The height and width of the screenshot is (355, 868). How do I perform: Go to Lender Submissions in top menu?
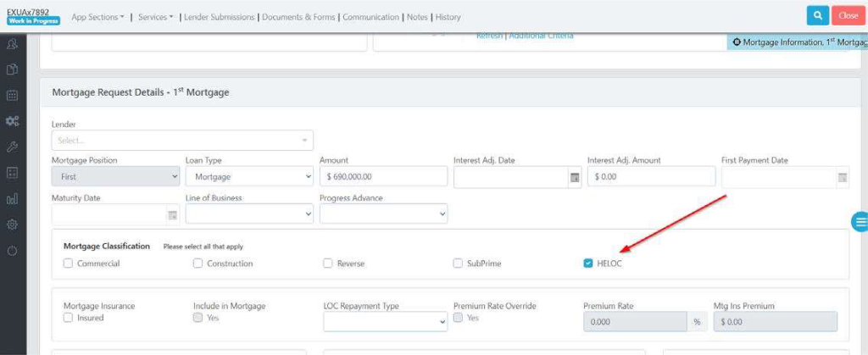220,17
